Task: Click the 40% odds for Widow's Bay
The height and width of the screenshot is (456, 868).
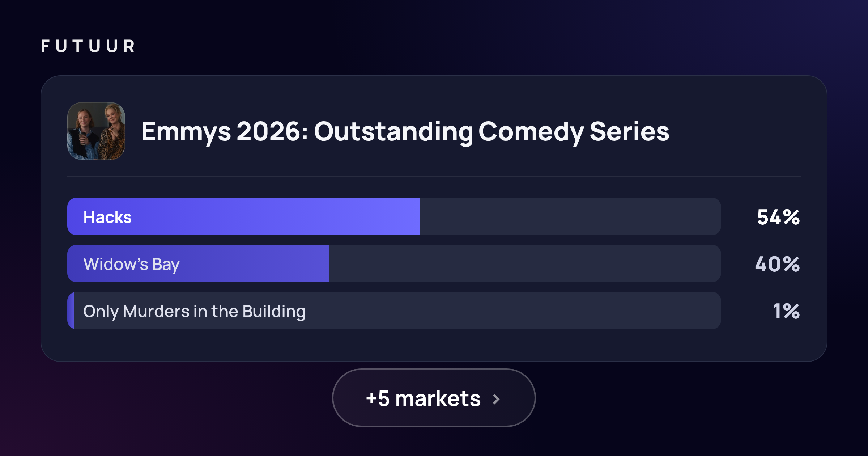Action: 777,264
